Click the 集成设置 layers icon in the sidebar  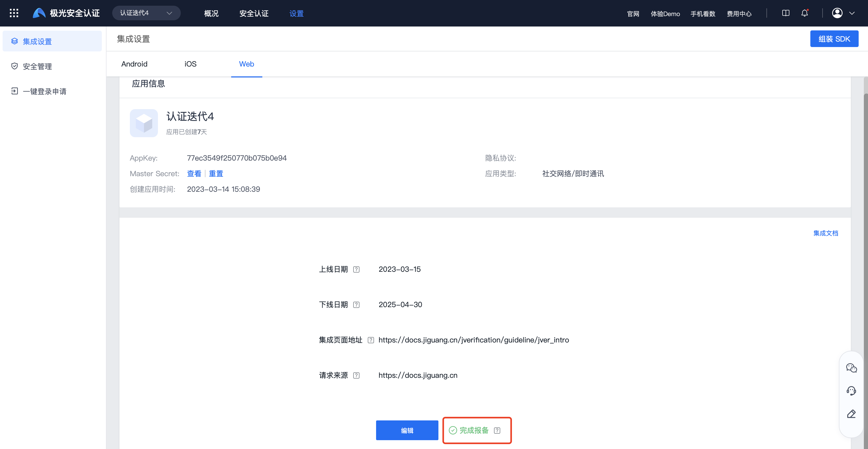[15, 41]
